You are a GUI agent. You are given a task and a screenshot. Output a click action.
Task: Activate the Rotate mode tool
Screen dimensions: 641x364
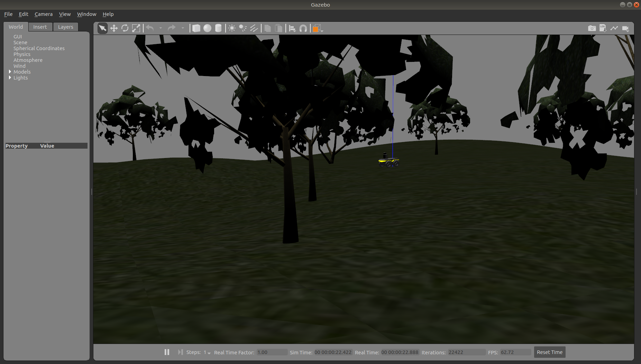click(125, 28)
